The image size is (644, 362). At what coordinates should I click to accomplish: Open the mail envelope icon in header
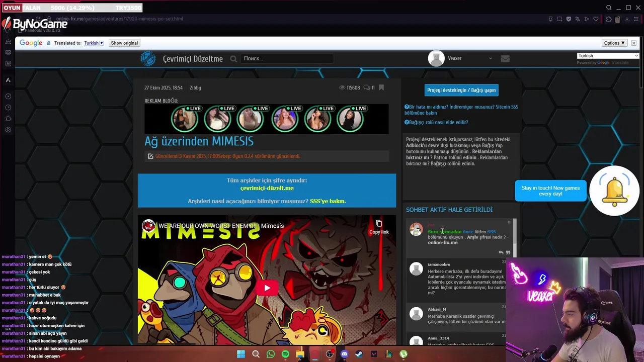(505, 58)
